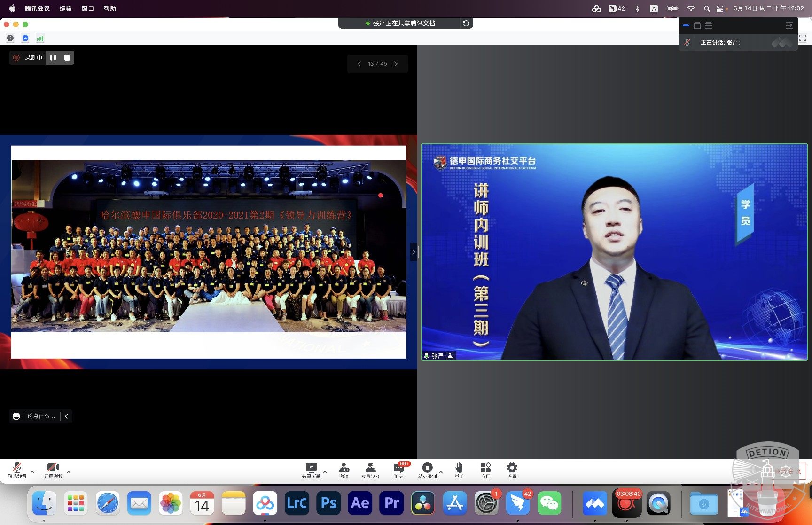Open meeting info icon in top toolbar
Viewport: 812px width, 525px height.
[10, 38]
